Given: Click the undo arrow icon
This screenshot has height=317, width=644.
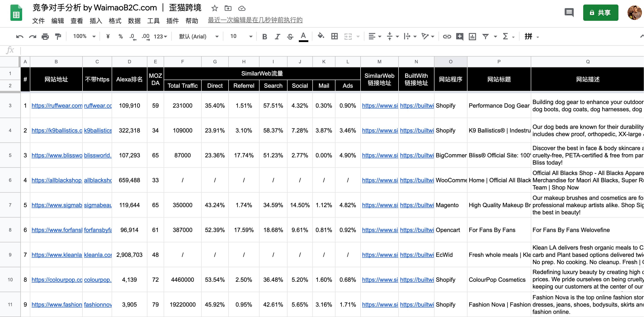Looking at the screenshot, I should 19,37.
